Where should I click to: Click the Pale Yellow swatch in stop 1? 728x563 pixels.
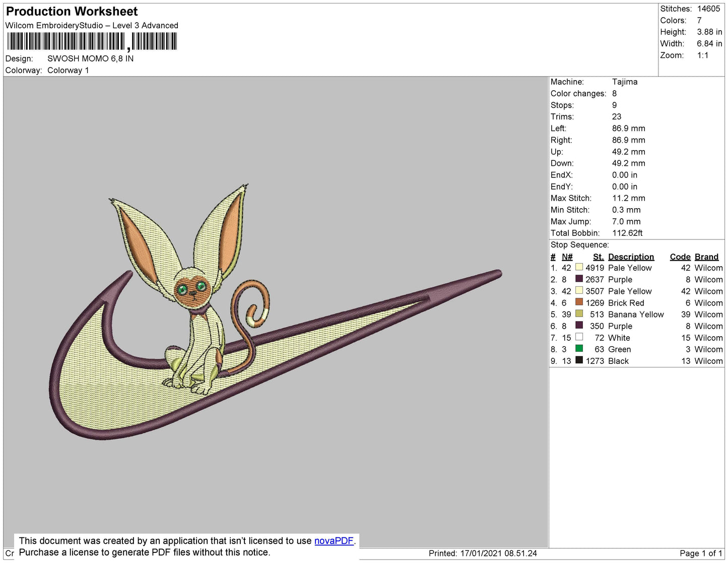[x=579, y=267]
